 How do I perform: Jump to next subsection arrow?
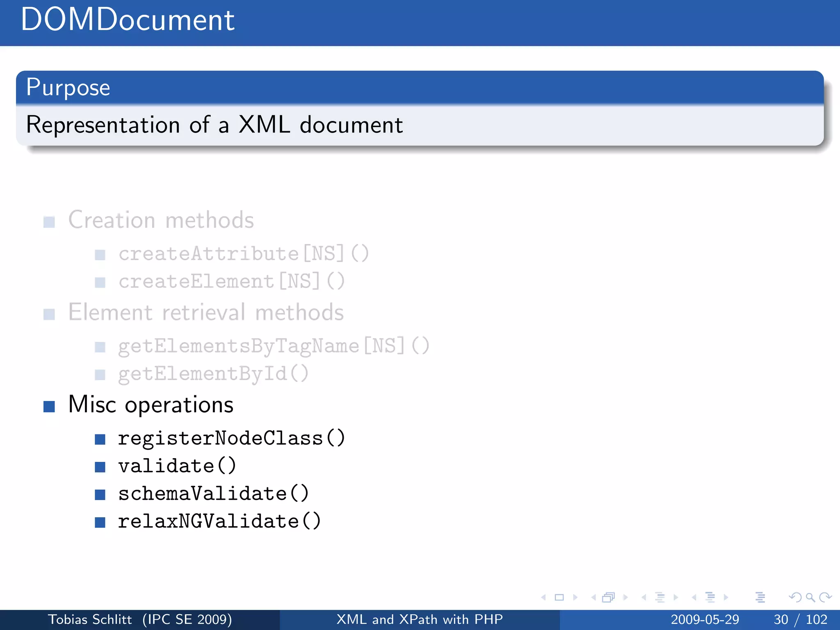click(x=676, y=598)
